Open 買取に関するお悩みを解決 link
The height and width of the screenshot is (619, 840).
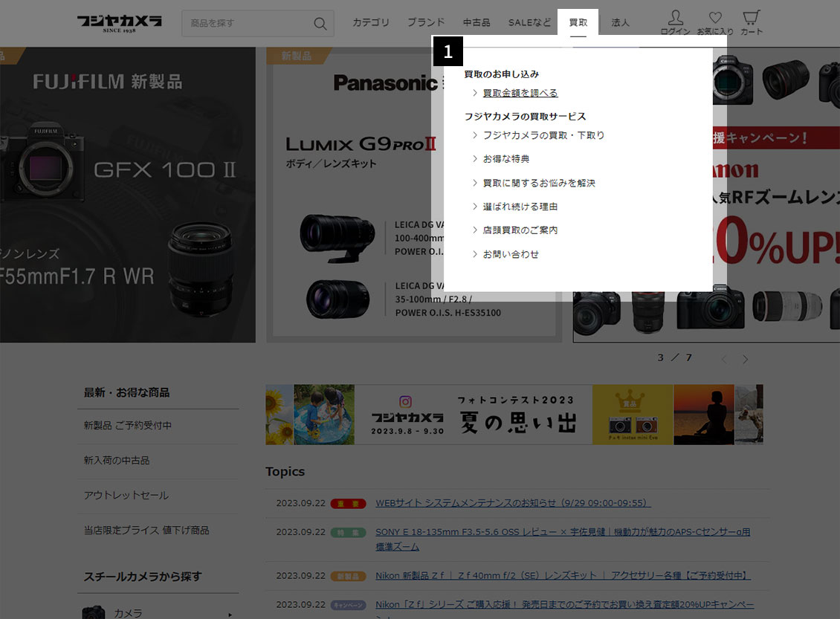point(539,183)
